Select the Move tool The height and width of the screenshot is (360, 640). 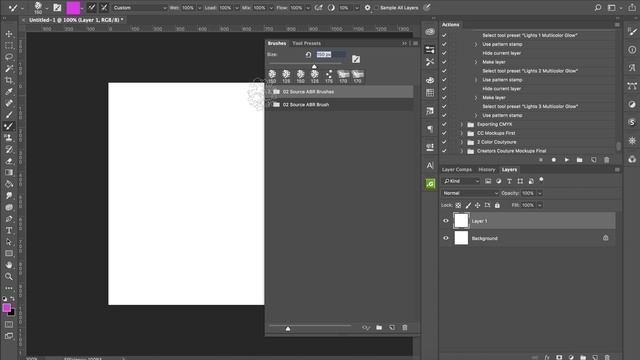(x=9, y=34)
